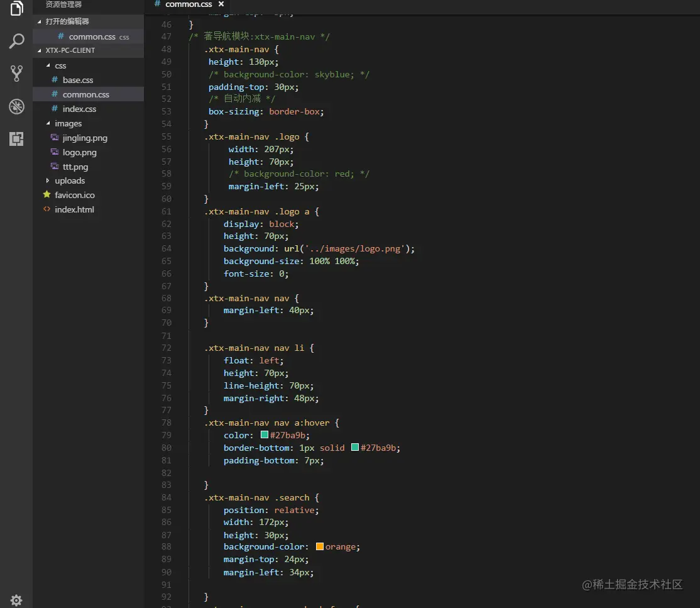Click the border-bottom color swatch on line 80

(355, 447)
